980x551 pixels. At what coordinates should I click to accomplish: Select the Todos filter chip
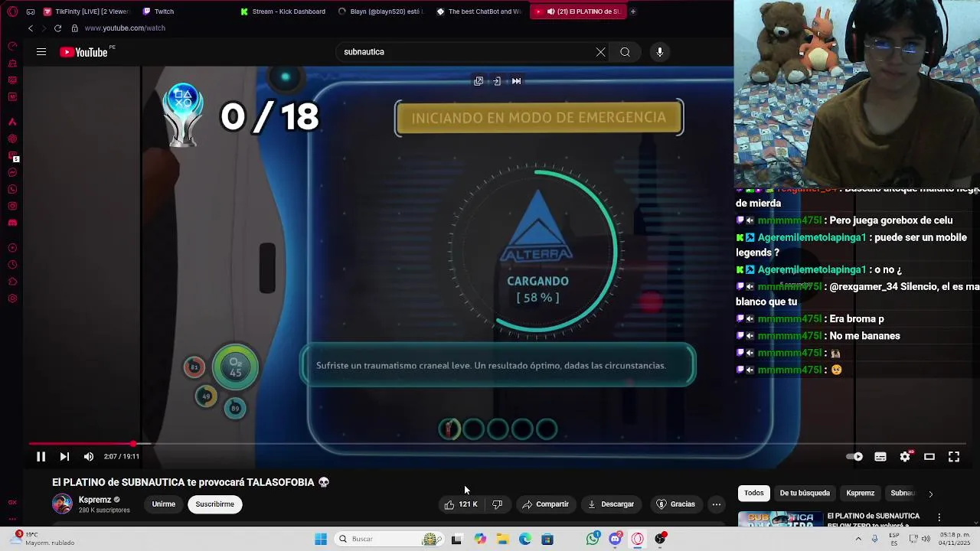[x=754, y=494]
